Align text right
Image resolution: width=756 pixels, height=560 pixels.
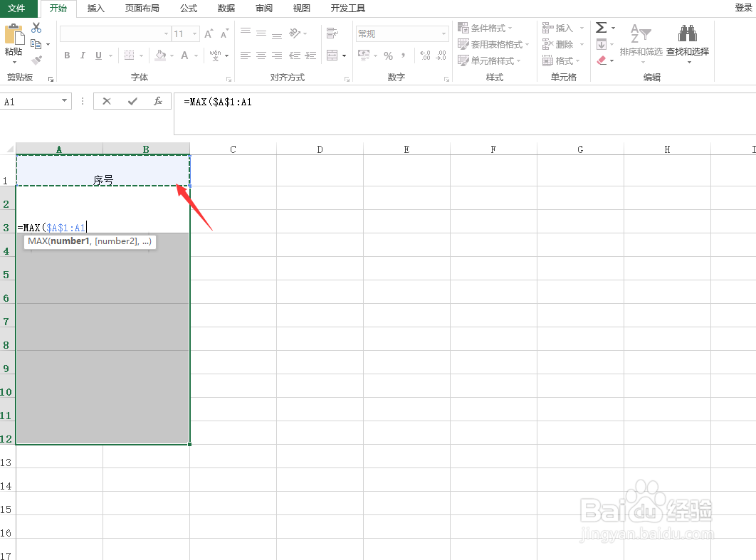tap(277, 56)
